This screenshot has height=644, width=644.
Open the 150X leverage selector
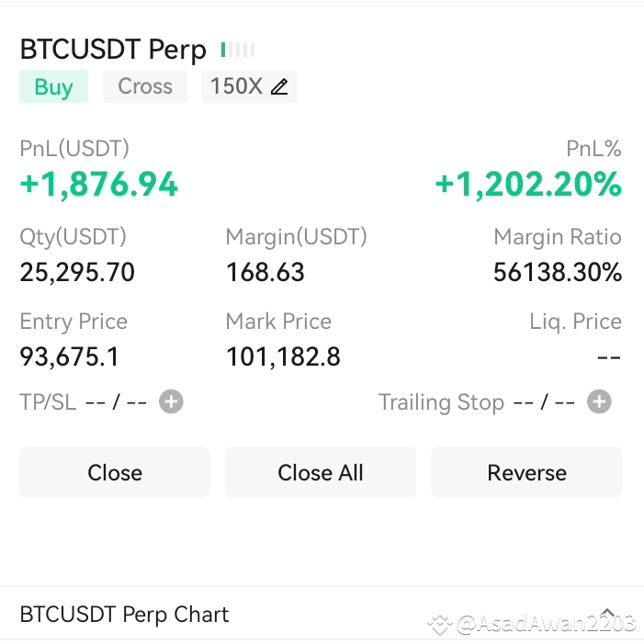coord(250,86)
